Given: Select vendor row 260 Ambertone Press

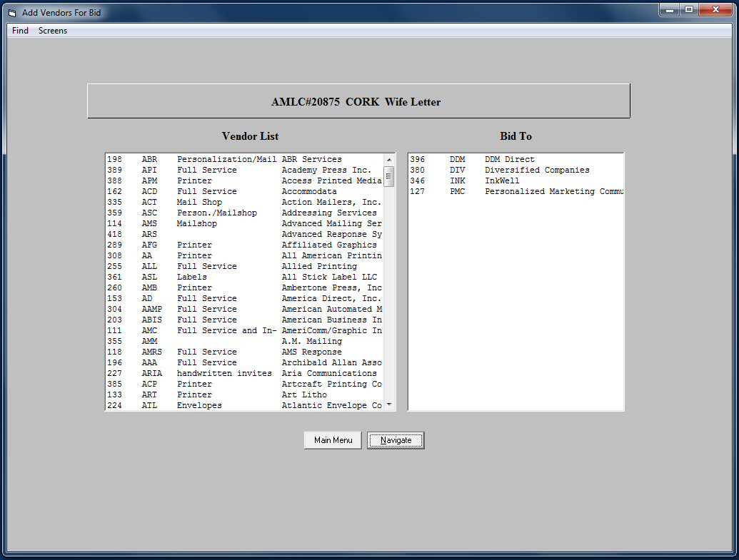Looking at the screenshot, I should (245, 287).
